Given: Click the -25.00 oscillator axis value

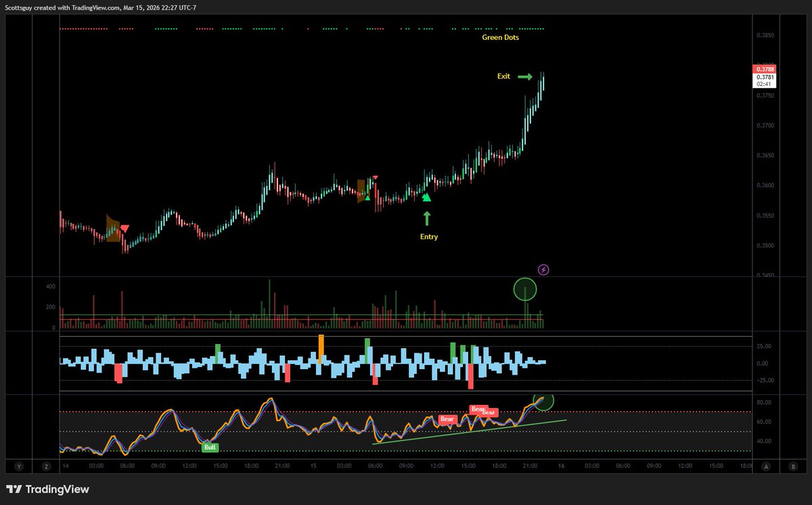Looking at the screenshot, I should pos(765,380).
